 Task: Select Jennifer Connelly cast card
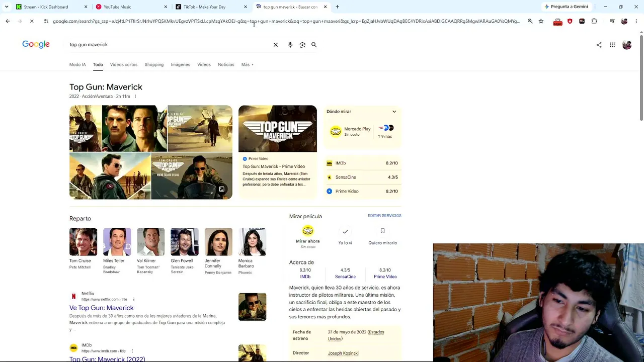(x=218, y=251)
